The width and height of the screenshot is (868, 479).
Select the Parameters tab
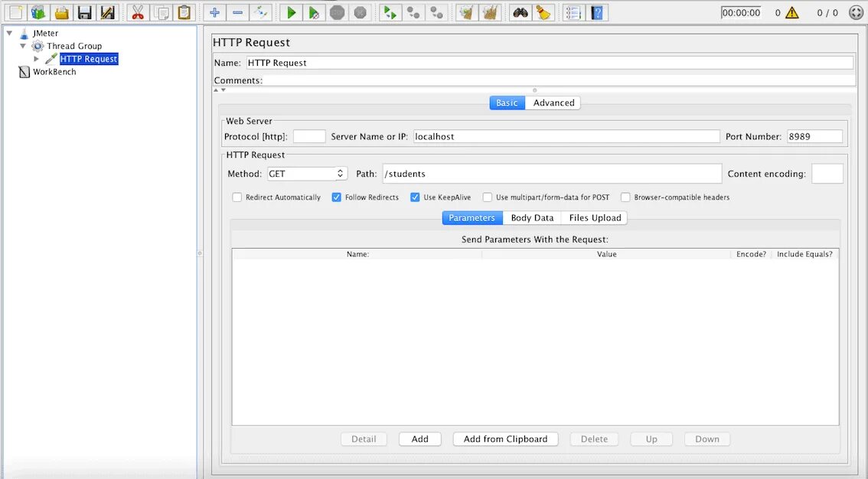pyautogui.click(x=472, y=218)
